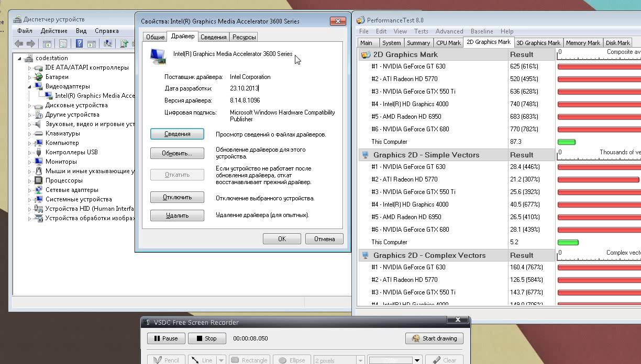This screenshot has width=641, height=364.
Task: Open the Advanced menu in PerformanceTest
Action: 449,31
